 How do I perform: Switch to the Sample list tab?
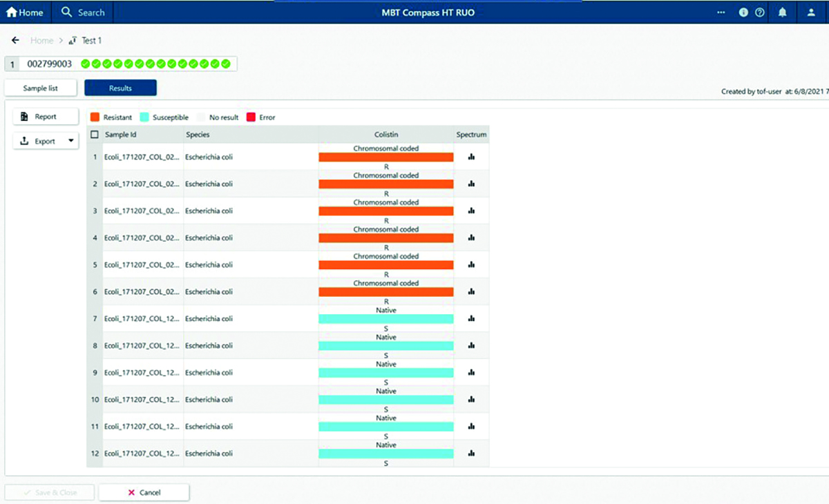click(40, 88)
